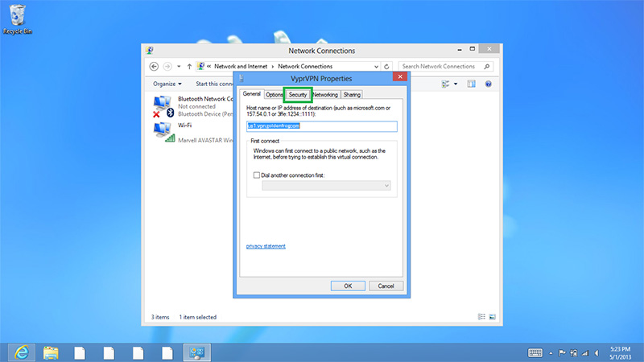Viewport: 644px width, 362px height.
Task: Open the Security tab
Action: pos(298,94)
